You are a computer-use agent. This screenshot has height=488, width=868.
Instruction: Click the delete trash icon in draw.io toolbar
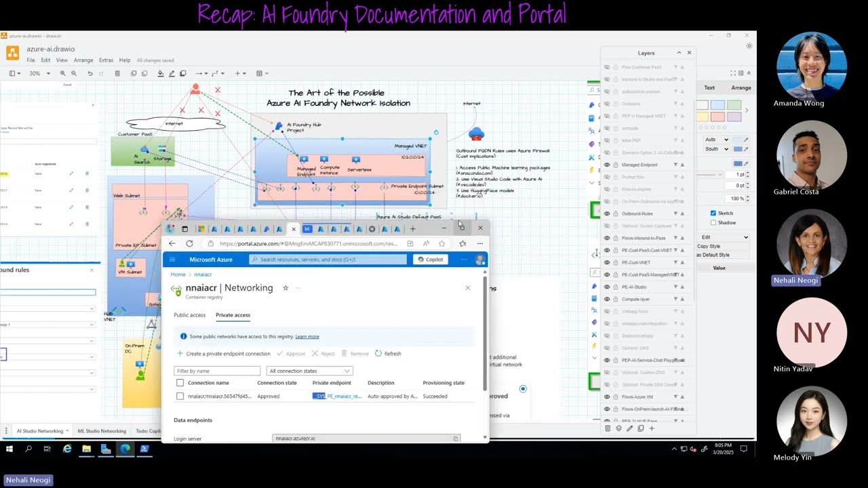(117, 73)
